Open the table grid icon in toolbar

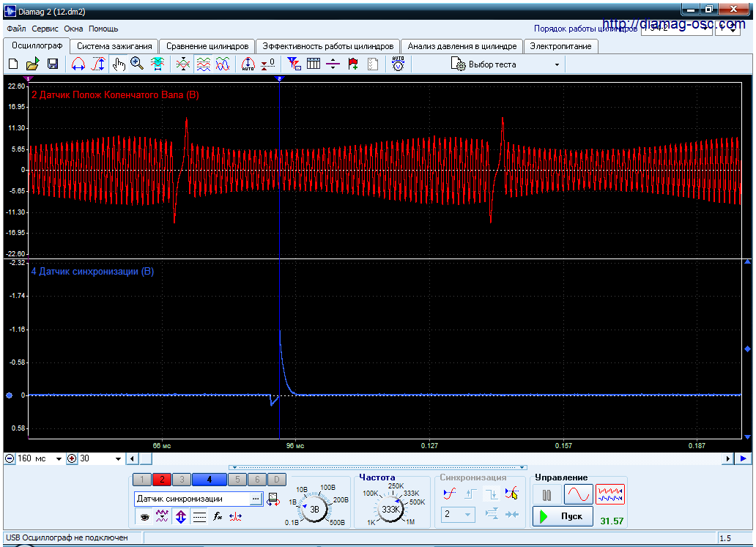(314, 64)
